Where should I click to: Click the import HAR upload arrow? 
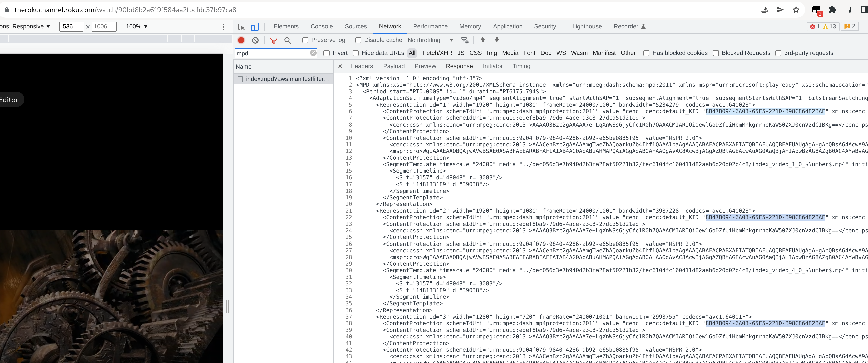(482, 40)
